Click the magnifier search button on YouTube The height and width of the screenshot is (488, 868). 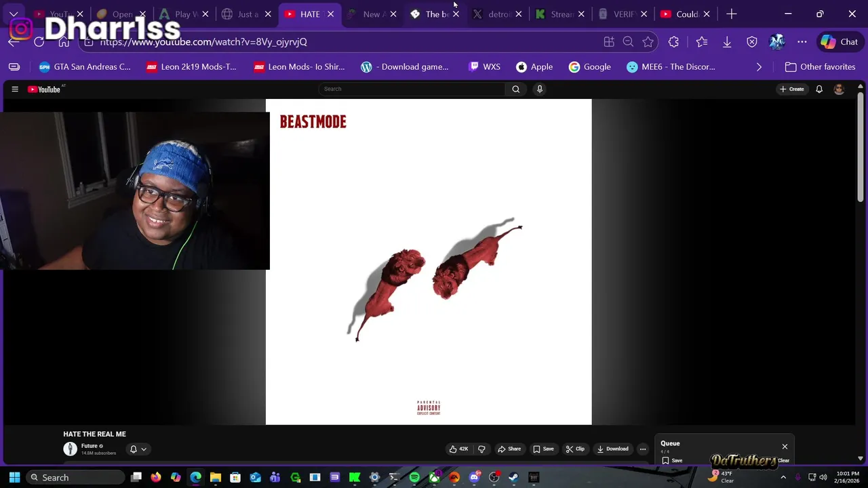(x=516, y=89)
